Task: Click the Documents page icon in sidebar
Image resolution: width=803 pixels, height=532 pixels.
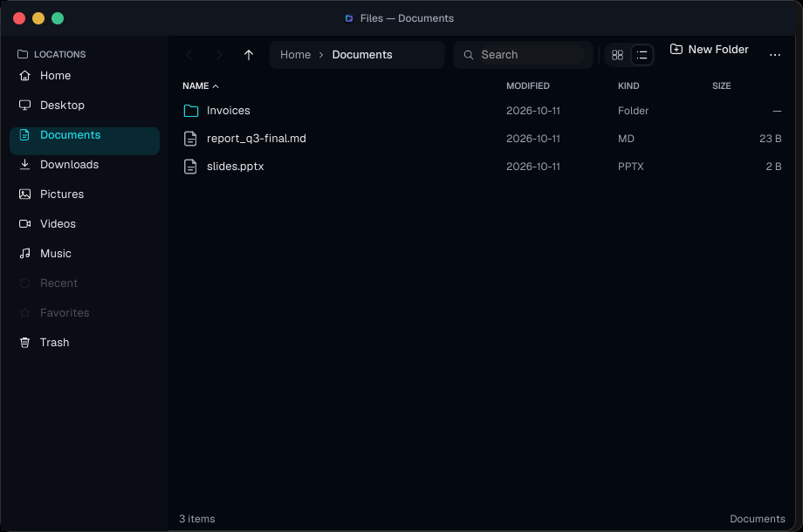Action: pos(24,135)
